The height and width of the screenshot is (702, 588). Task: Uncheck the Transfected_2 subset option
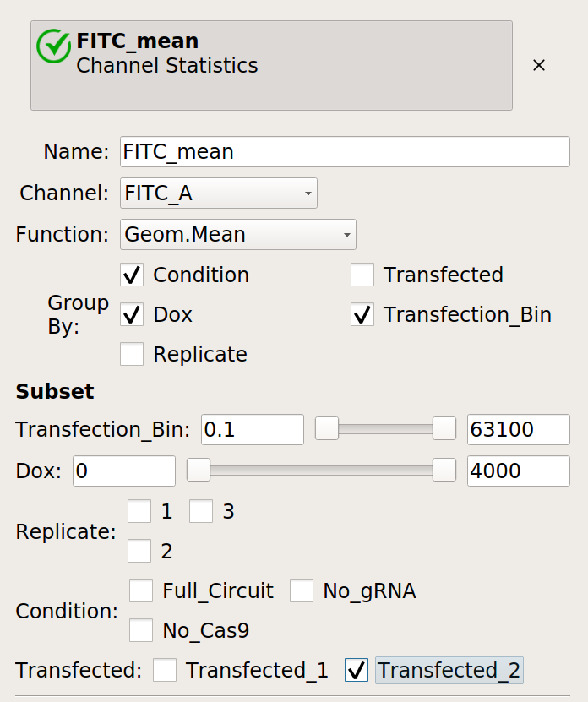click(357, 670)
